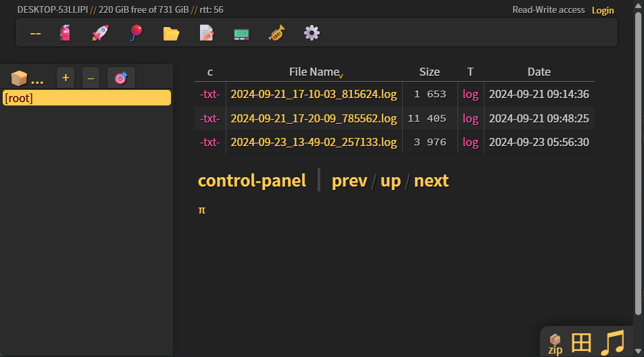The height and width of the screenshot is (357, 644).
Task: Open the yellow folder mkdir icon
Action: pos(171,33)
